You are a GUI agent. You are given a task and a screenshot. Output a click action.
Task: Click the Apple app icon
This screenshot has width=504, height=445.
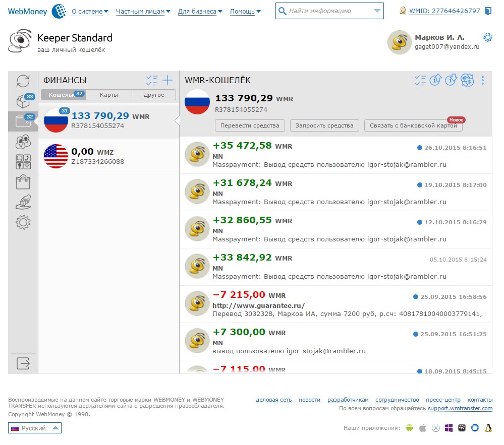423,428
